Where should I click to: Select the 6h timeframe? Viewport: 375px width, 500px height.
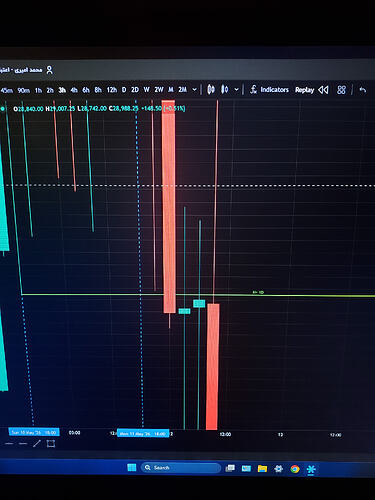coord(86,90)
